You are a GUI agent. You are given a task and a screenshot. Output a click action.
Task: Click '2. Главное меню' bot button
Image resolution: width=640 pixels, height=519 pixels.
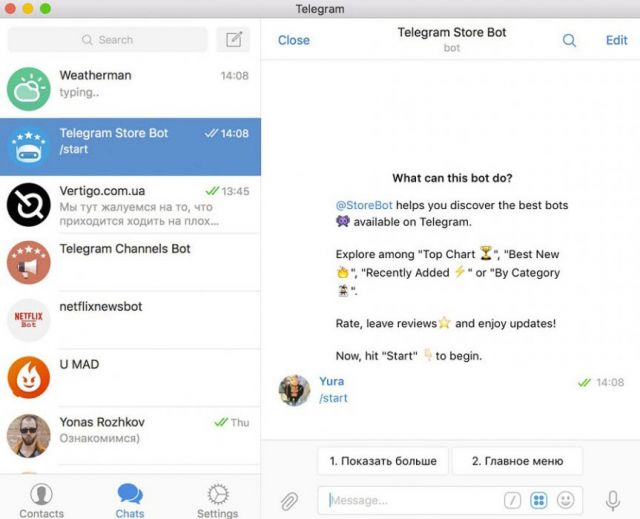[518, 461]
